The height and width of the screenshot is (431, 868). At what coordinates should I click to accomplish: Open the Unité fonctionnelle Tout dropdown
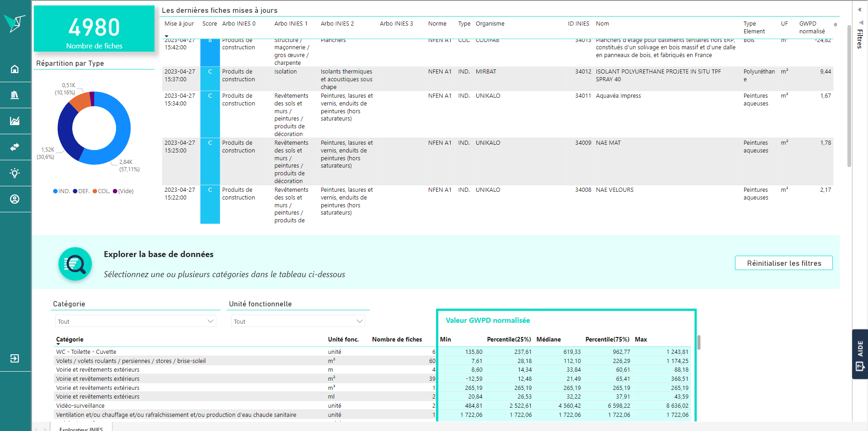click(298, 321)
